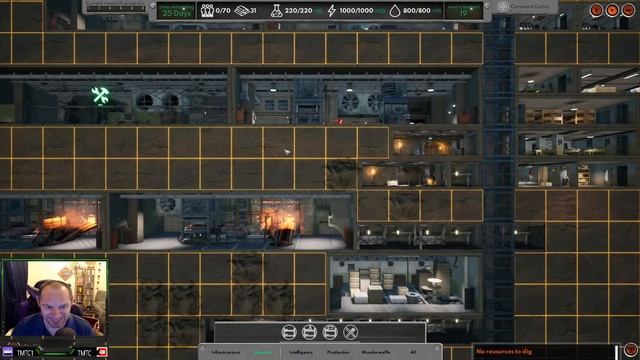Click the 800/800 water value
The width and height of the screenshot is (640, 360).
(416, 11)
